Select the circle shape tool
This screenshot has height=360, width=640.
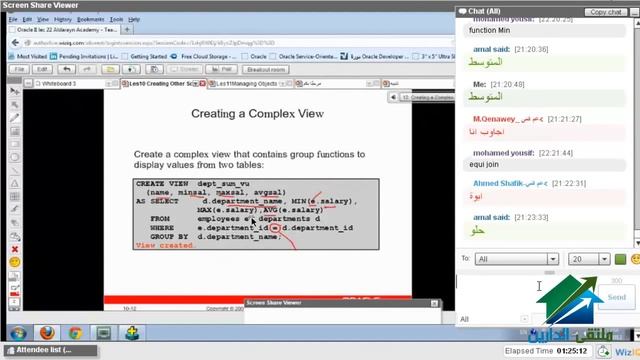(15, 157)
